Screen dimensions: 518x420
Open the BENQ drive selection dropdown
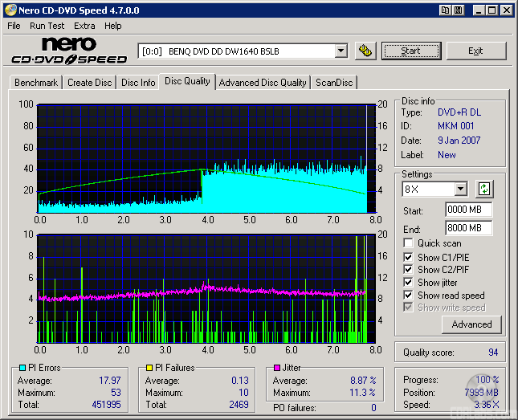click(341, 51)
